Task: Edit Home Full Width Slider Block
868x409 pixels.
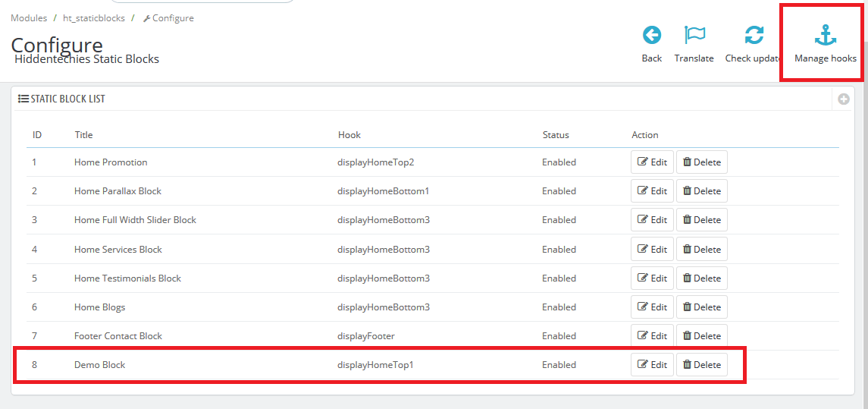Action: tap(652, 220)
